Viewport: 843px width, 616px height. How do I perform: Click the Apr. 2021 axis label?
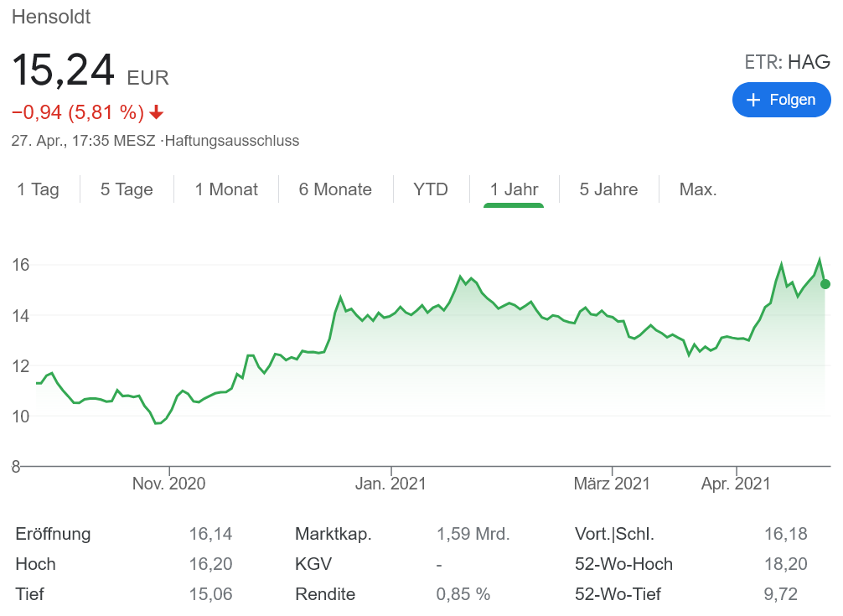[736, 484]
